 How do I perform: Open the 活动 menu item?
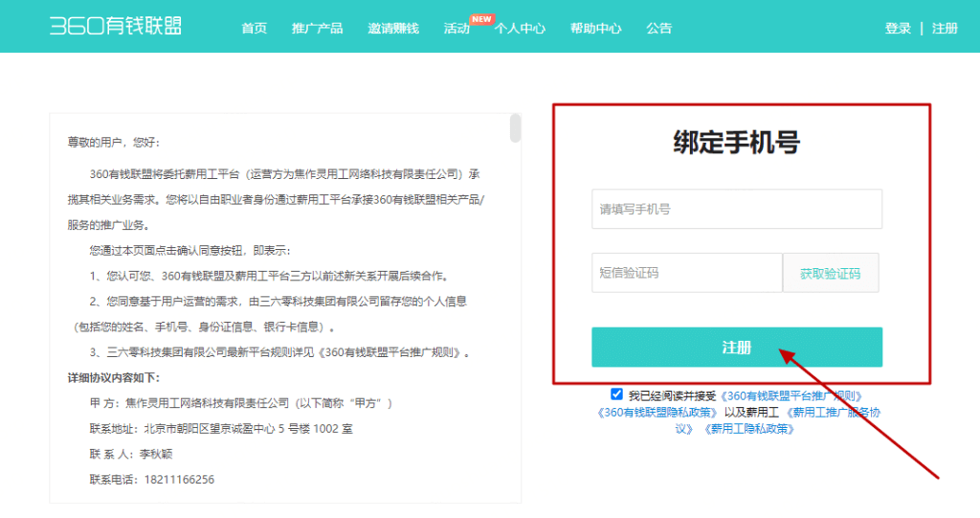[457, 28]
